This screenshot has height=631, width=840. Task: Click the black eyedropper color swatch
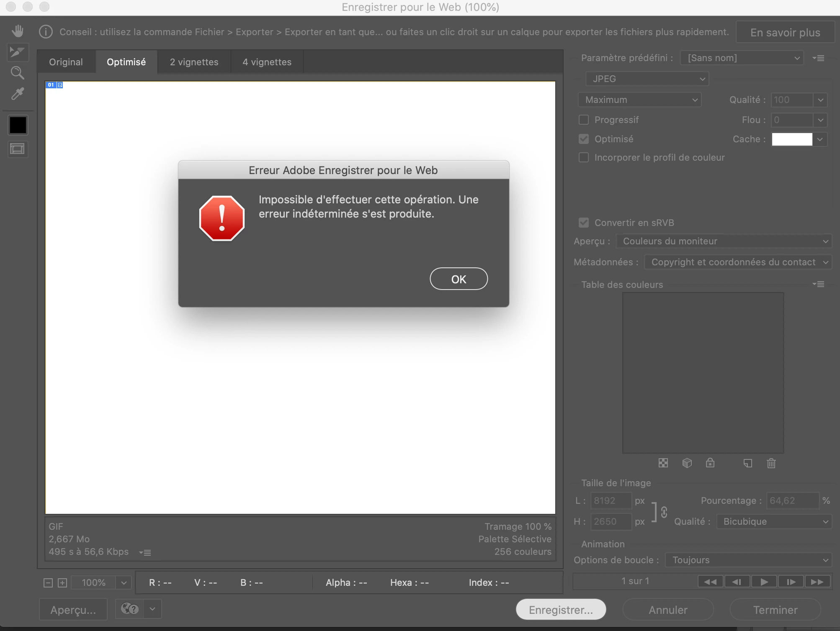pos(18,125)
